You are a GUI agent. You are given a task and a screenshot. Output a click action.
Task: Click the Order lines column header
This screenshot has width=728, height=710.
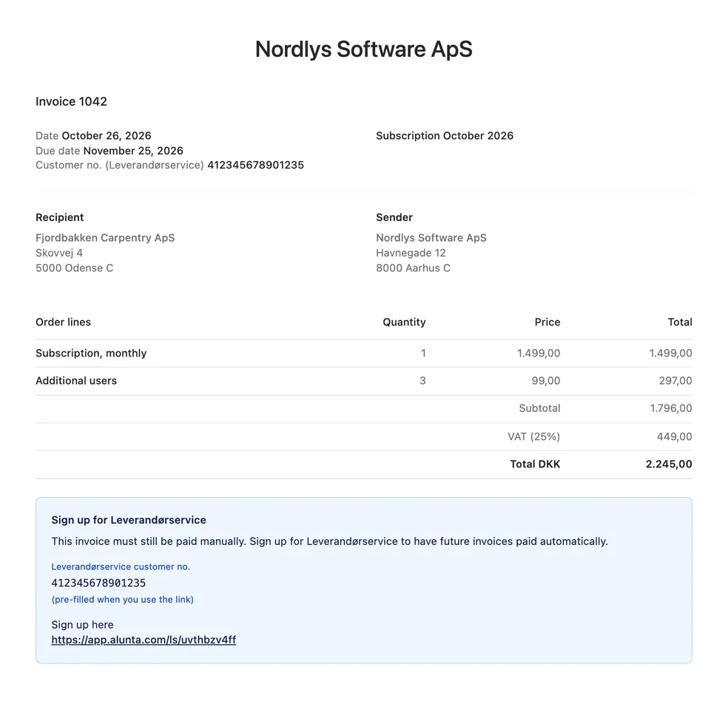(63, 322)
